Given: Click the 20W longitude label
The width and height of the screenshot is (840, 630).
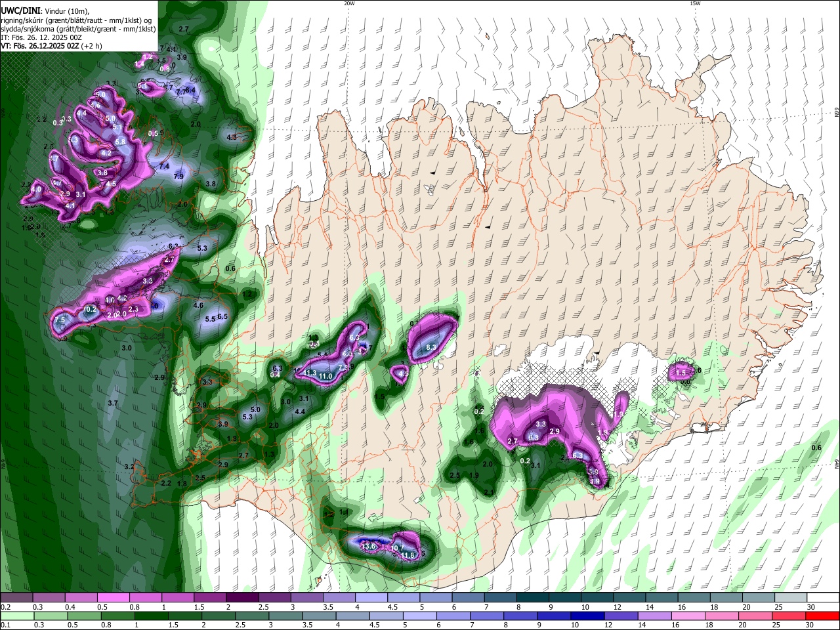Looking at the screenshot, I should [349, 3].
